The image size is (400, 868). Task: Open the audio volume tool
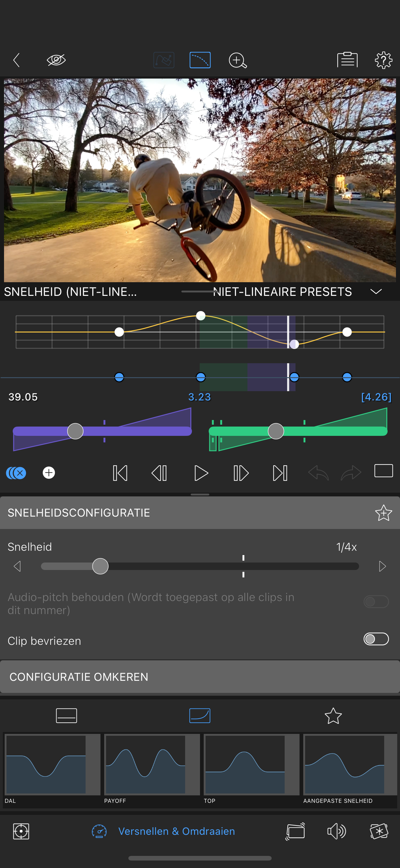(x=336, y=831)
